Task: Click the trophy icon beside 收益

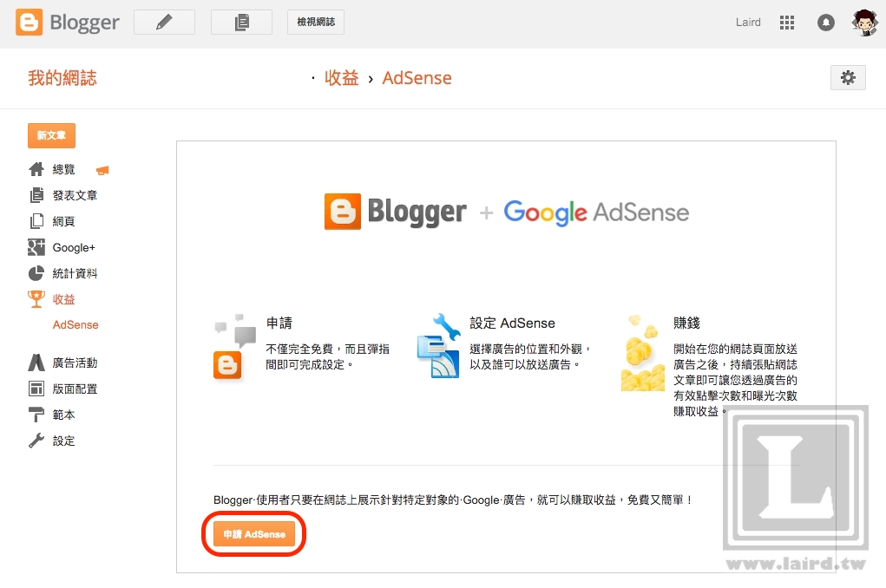Action: point(36,299)
